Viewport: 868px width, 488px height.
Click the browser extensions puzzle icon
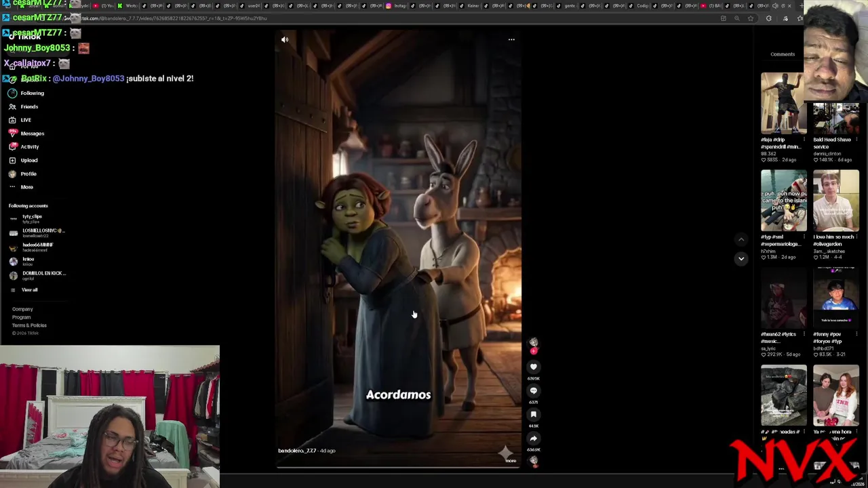coord(768,18)
